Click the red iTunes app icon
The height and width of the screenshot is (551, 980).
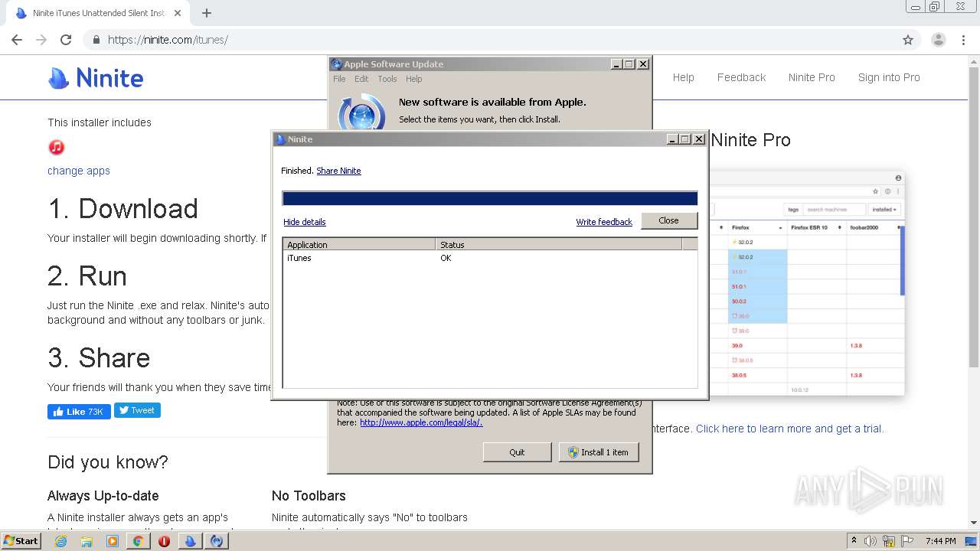pos(56,147)
